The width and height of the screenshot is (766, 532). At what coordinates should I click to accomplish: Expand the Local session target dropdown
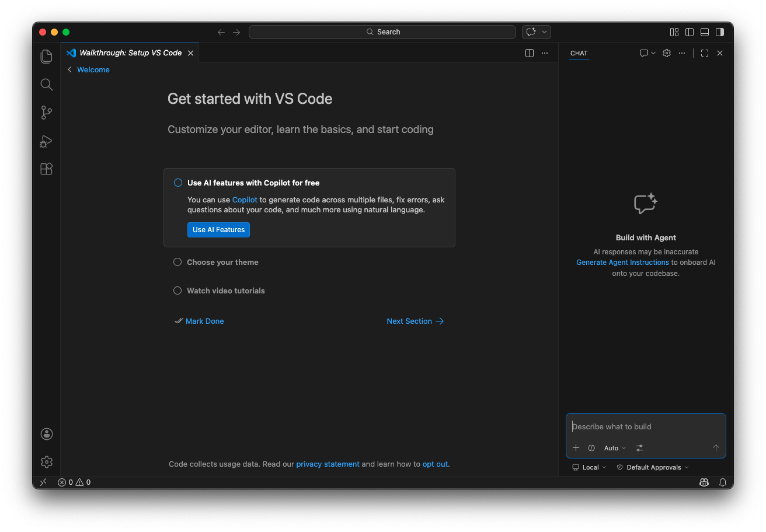tap(590, 467)
